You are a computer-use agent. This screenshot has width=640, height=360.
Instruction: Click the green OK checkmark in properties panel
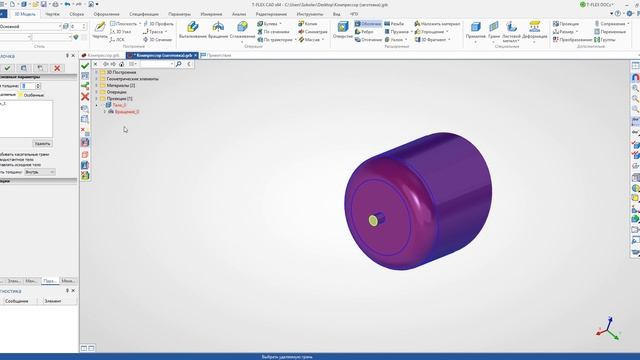point(7,68)
